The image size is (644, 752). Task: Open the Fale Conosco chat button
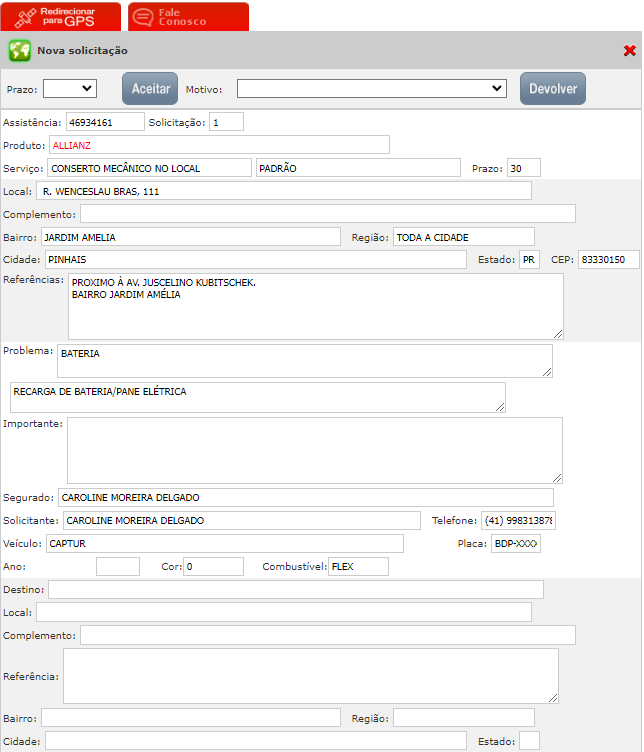tap(188, 17)
